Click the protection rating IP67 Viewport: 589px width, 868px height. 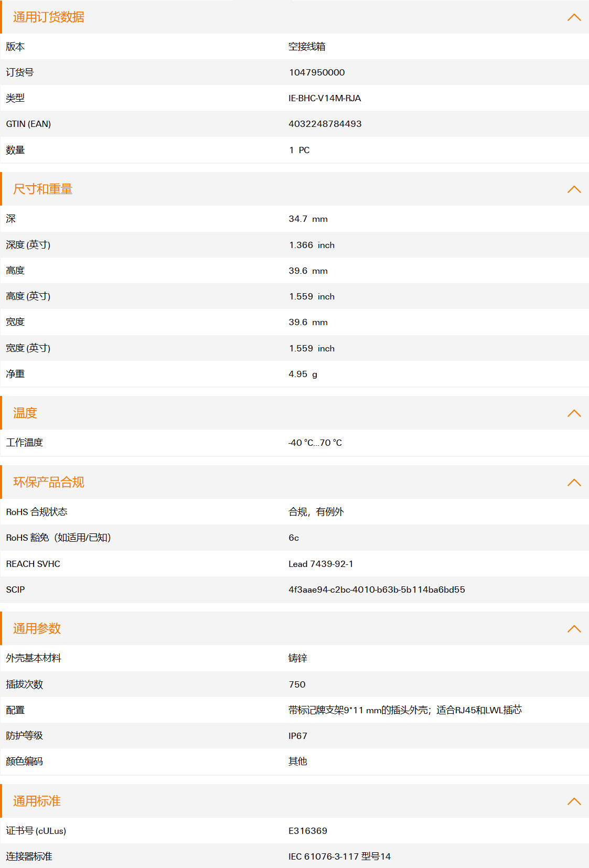click(x=298, y=736)
